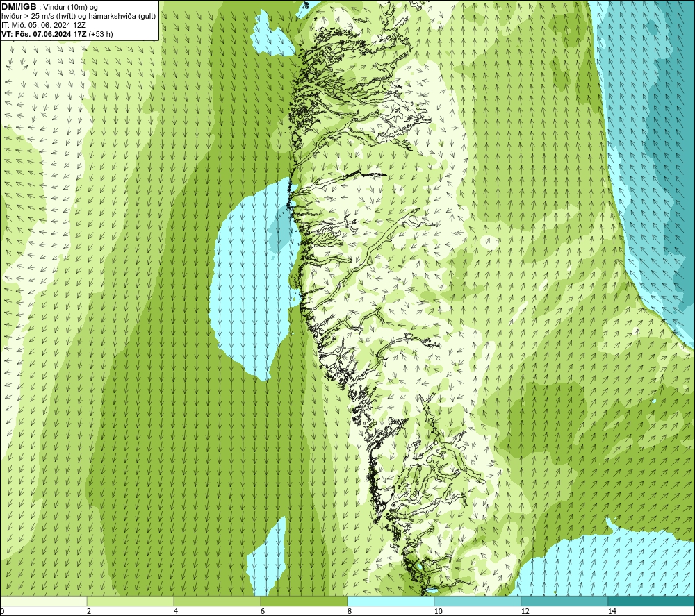Click the 12-14 m/s color band
This screenshot has width=695, height=616.
(564, 601)
